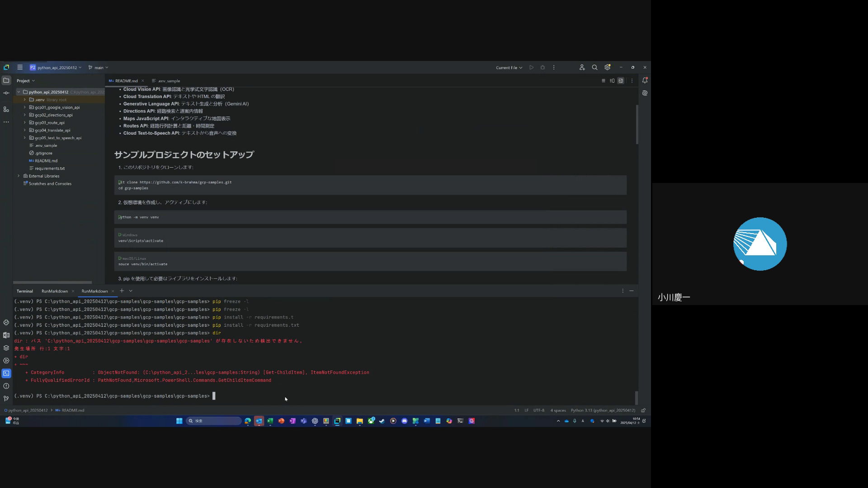Open the Git tool window icon
This screenshot has height=488, width=868.
click(6, 399)
